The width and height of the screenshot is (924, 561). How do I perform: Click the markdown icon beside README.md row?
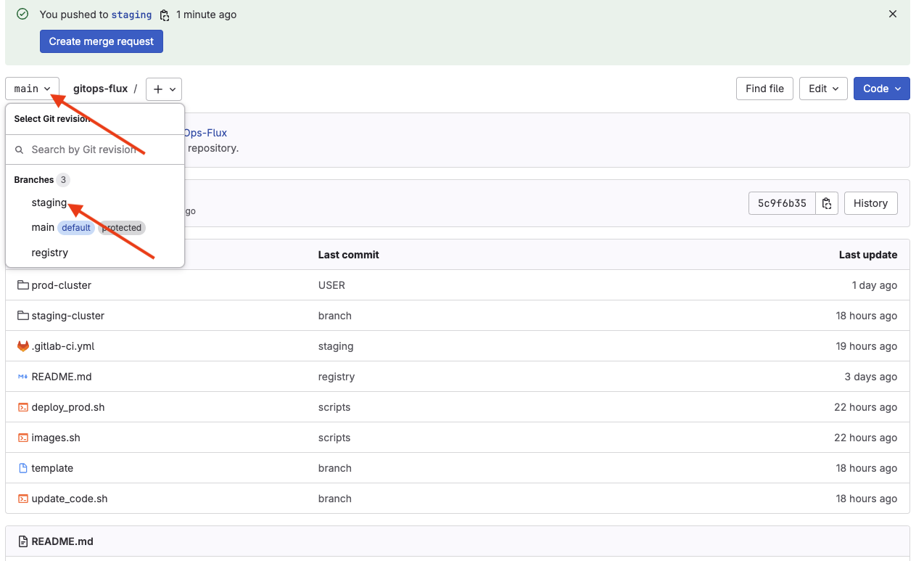tap(22, 377)
